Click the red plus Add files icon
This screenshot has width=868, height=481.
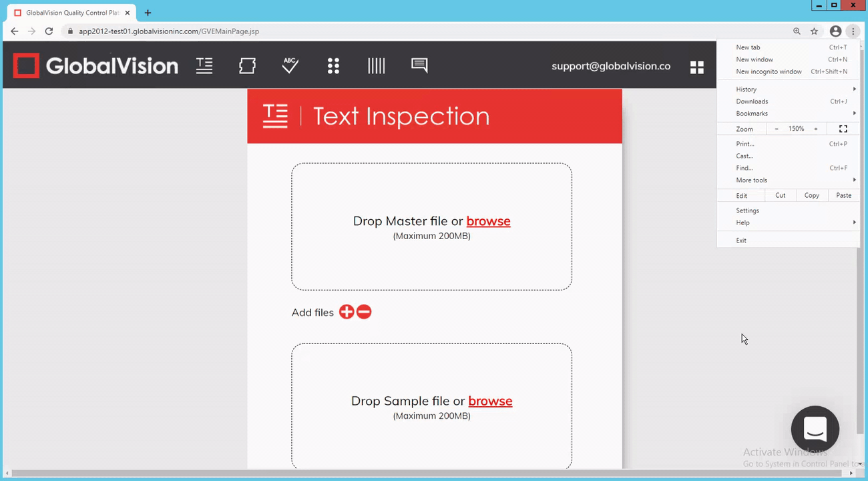[346, 312]
